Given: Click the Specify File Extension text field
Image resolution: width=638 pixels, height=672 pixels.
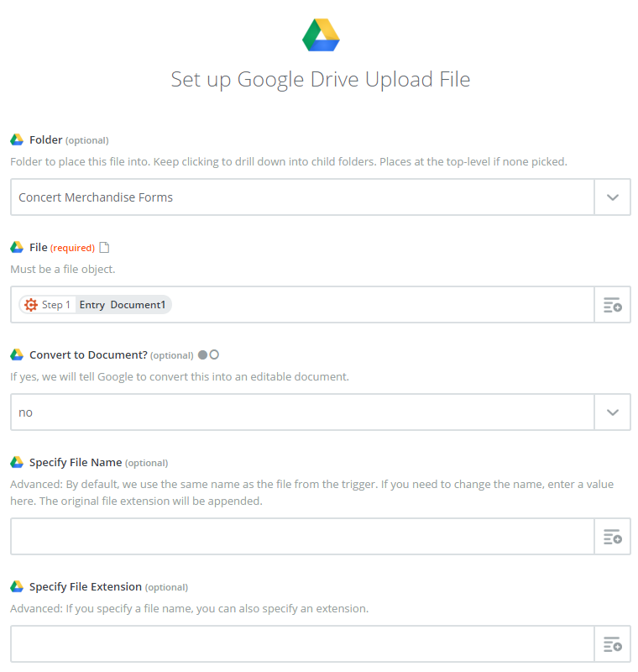Looking at the screenshot, I should coord(302,644).
